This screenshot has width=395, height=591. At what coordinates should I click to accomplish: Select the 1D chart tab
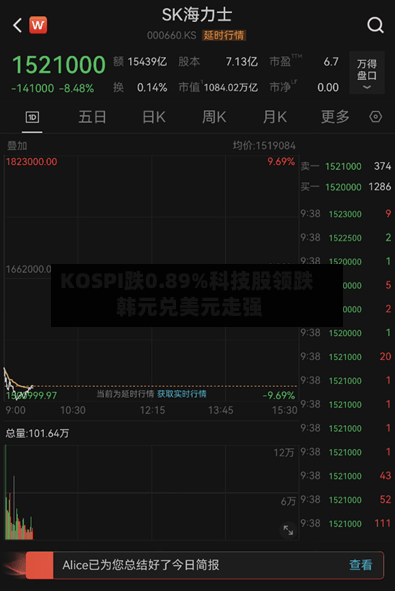click(32, 117)
